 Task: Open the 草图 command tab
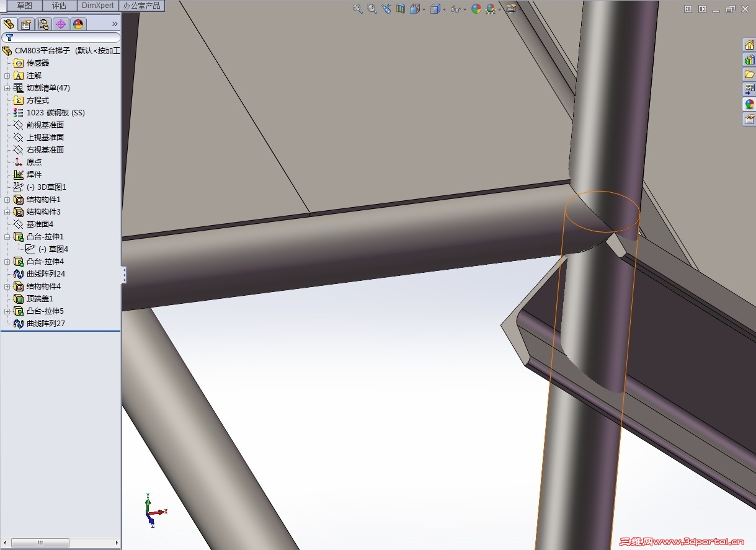[x=25, y=6]
